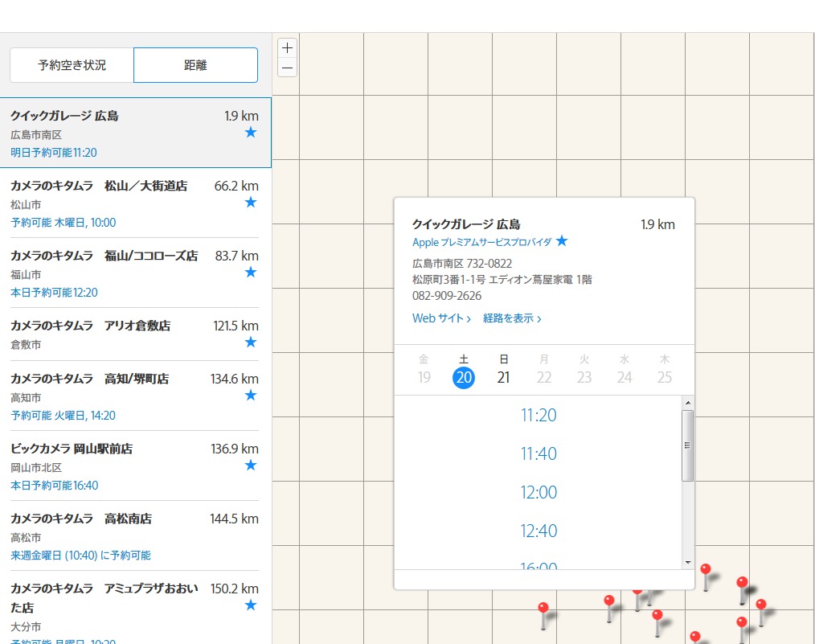Click star icon for カメラのキタムラ 高知/堺町店
This screenshot has height=644, width=815.
coord(250,396)
